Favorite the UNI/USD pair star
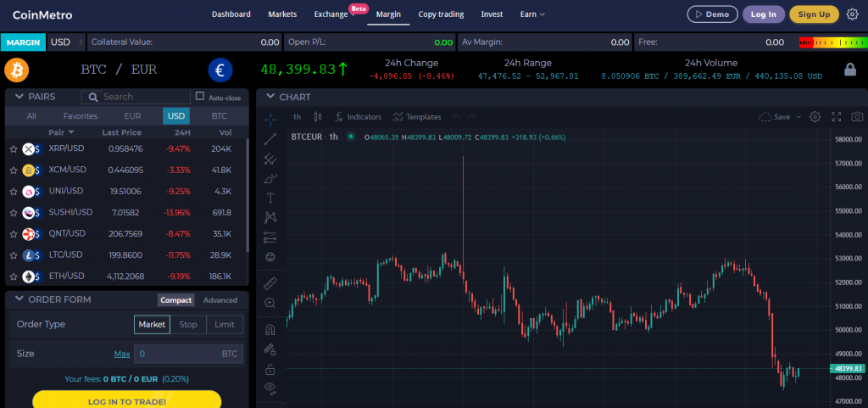Image resolution: width=868 pixels, height=408 pixels. point(14,192)
